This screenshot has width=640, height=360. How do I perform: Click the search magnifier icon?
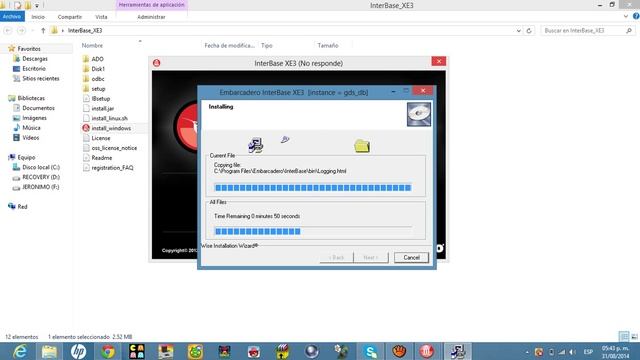(629, 31)
